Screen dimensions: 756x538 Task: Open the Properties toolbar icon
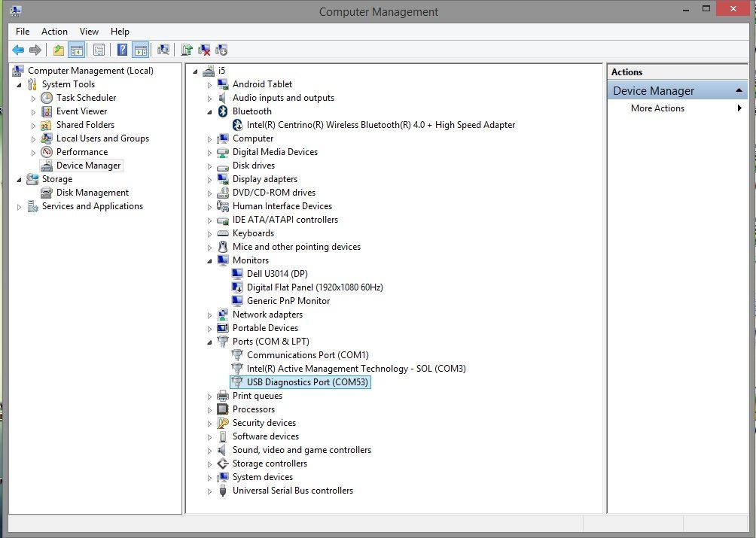coord(99,50)
